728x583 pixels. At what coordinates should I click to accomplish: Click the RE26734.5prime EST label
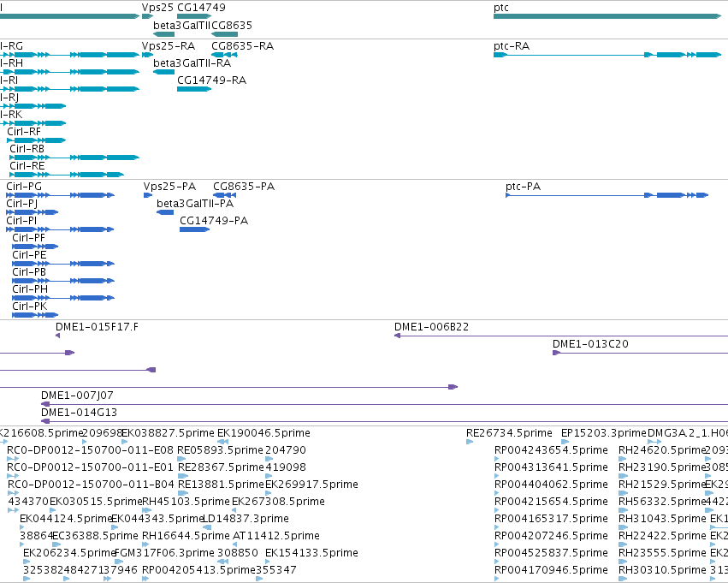(x=509, y=433)
